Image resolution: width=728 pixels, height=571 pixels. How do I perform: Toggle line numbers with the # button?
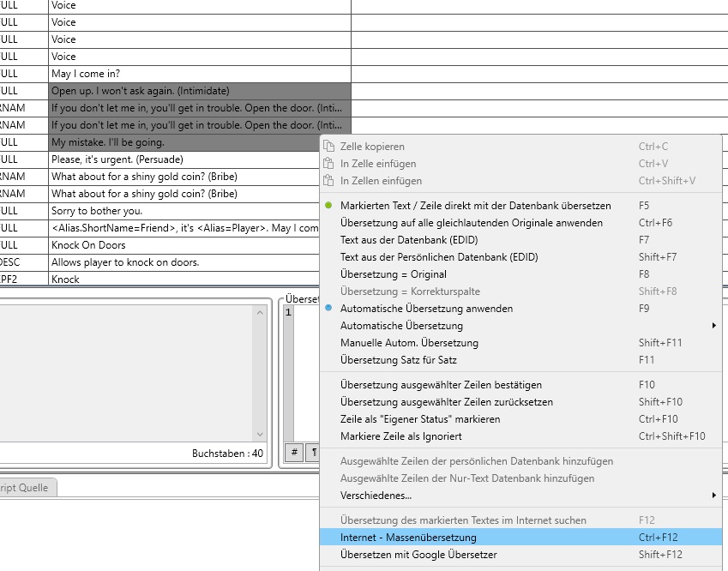(x=293, y=453)
